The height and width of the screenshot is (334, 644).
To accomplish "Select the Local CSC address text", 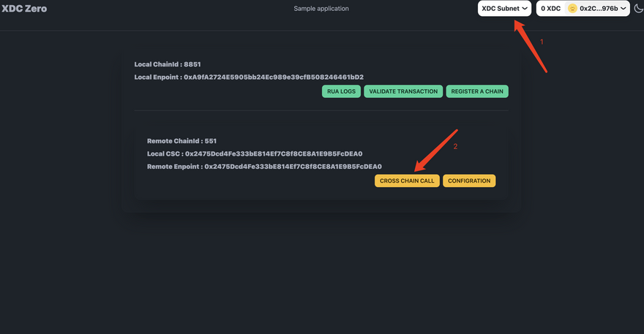I will pyautogui.click(x=274, y=153).
